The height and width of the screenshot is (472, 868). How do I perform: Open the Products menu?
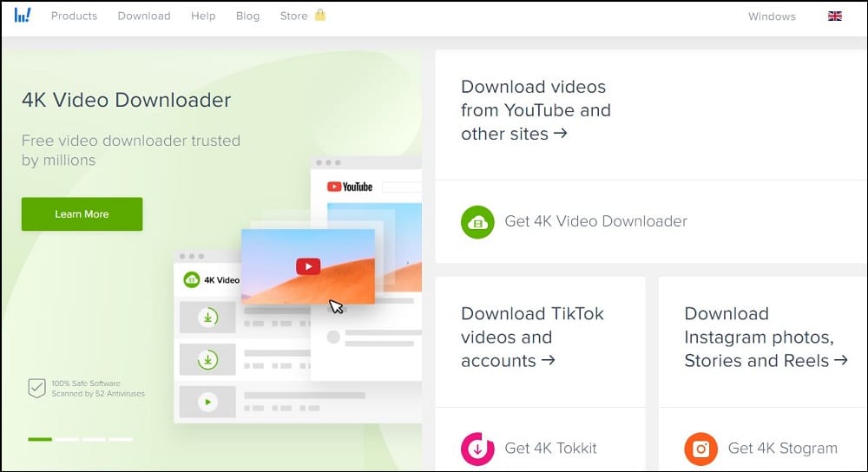click(74, 16)
